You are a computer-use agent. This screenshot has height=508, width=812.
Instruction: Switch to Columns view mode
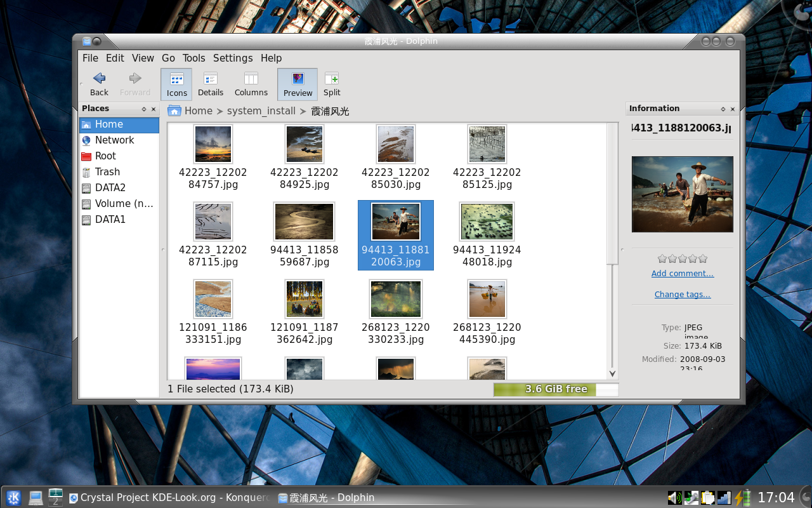tap(251, 84)
